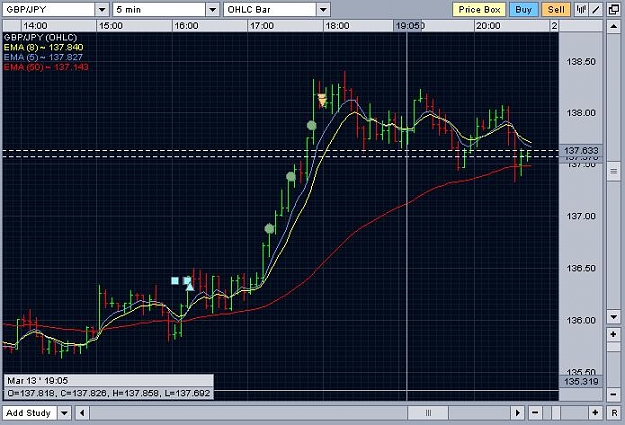The width and height of the screenshot is (625, 425).
Task: Click the vertical zoom out minus button
Action: (x=613, y=394)
